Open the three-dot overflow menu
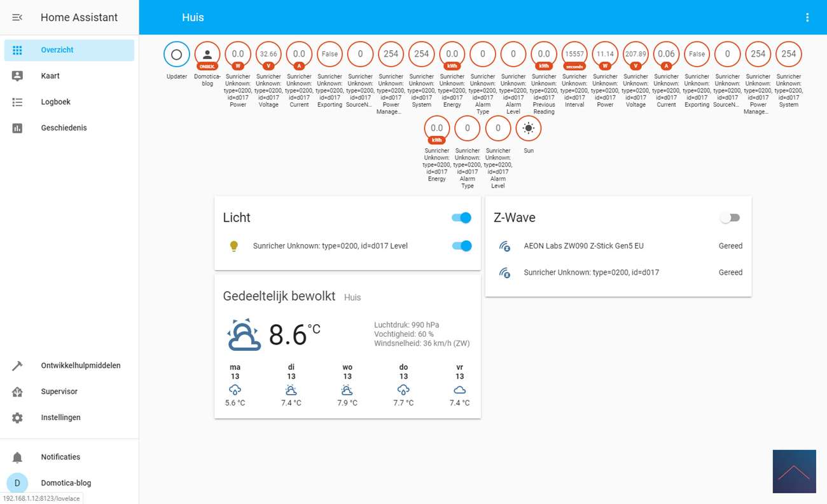The image size is (827, 504). tap(807, 17)
